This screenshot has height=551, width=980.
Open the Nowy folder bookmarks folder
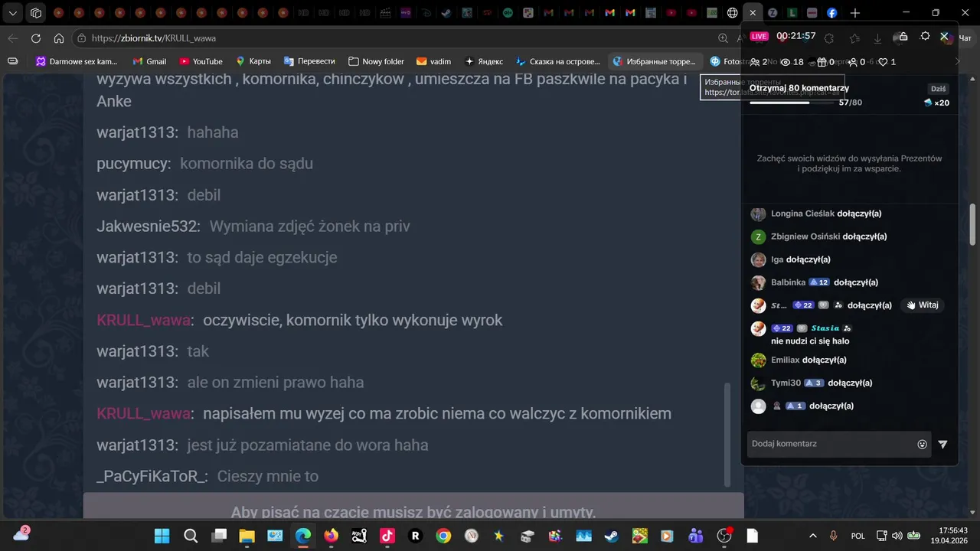coord(376,61)
